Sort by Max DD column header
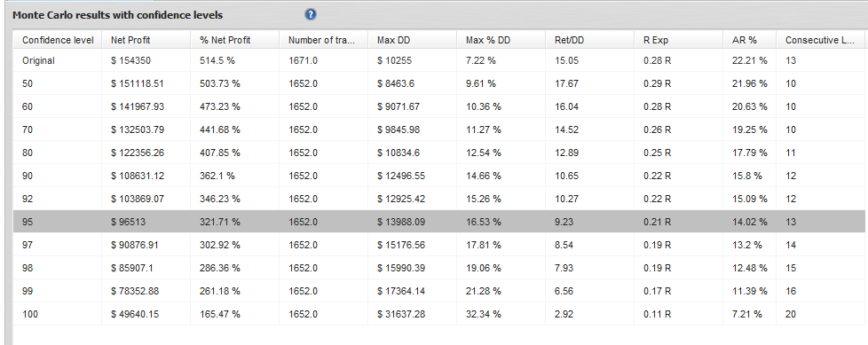 [413, 40]
